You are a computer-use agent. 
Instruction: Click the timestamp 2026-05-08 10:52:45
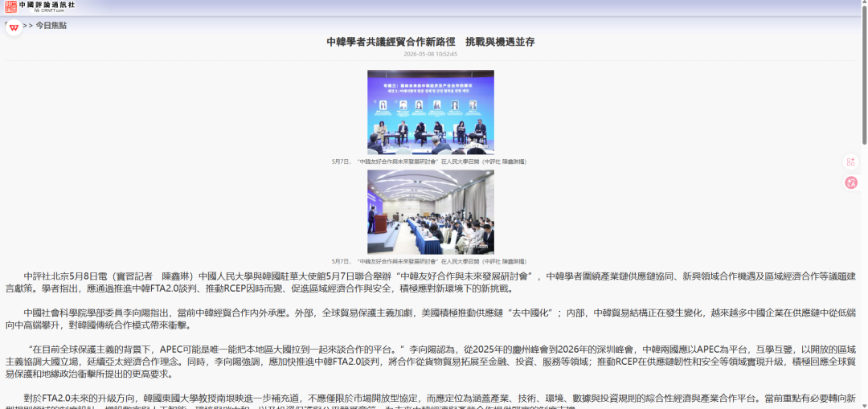tap(431, 54)
